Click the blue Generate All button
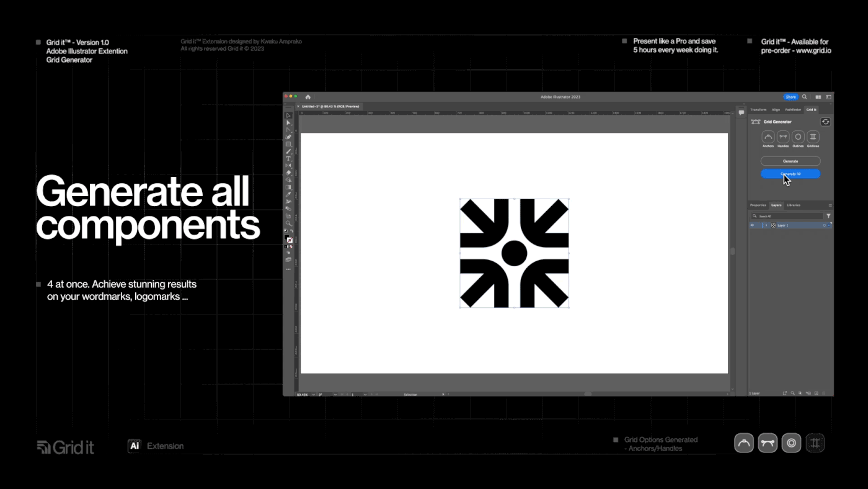The image size is (868, 489). click(x=790, y=174)
